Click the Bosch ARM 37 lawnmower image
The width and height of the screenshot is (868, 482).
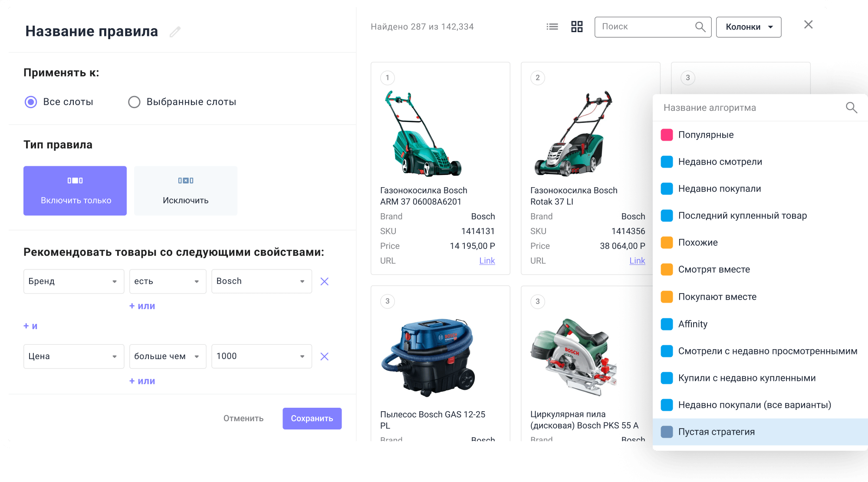[423, 134]
